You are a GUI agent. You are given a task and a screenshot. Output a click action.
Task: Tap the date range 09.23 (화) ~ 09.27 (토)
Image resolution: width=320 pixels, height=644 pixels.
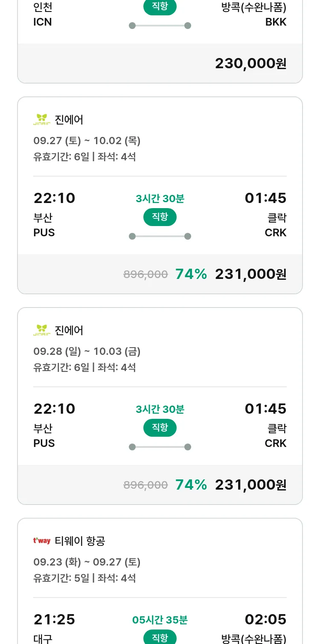87,562
